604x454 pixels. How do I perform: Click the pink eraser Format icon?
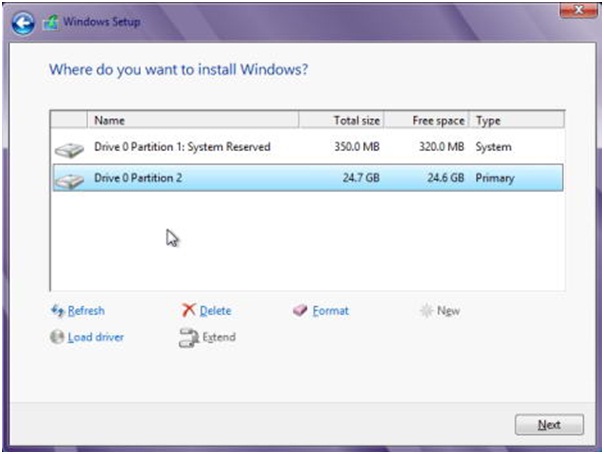click(300, 310)
